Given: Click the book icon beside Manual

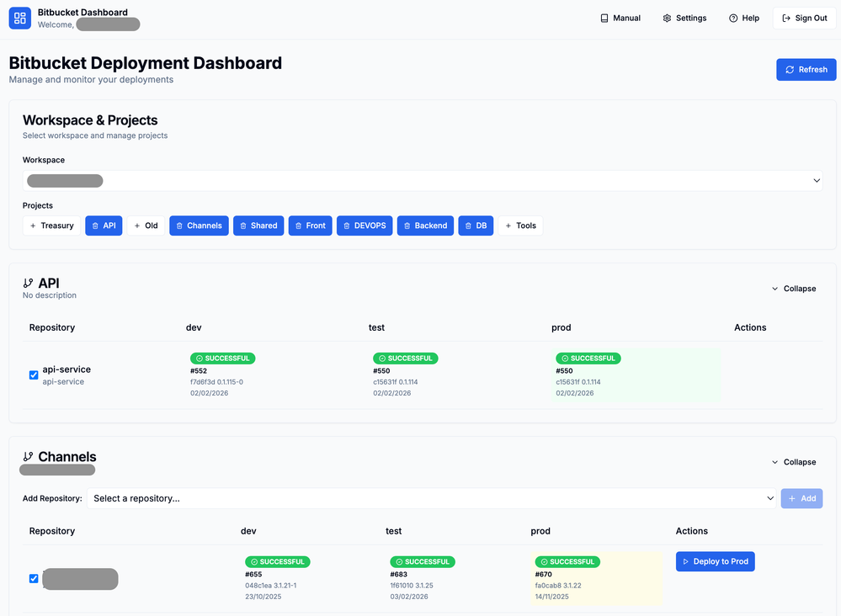Looking at the screenshot, I should pos(604,19).
